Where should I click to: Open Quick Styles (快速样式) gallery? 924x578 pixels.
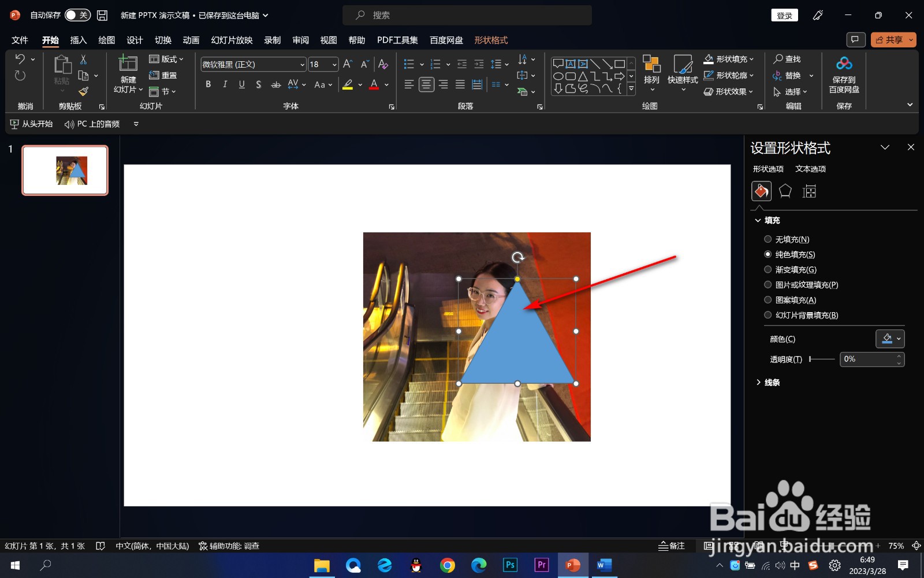683,73
